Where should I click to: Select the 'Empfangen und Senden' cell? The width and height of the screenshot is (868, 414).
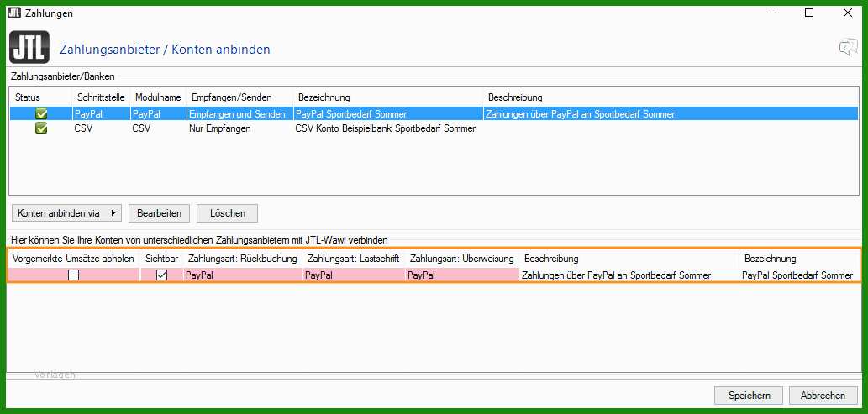[x=238, y=114]
